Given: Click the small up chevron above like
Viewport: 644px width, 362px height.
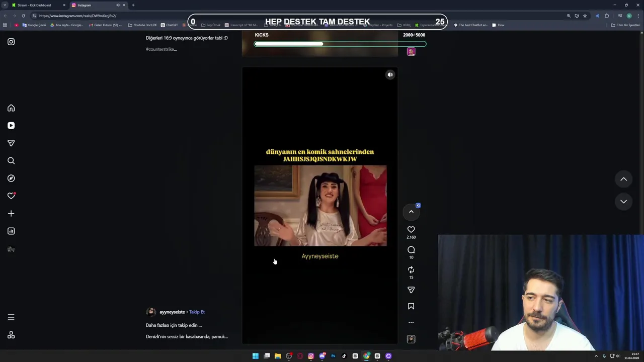Looking at the screenshot, I should [x=411, y=212].
